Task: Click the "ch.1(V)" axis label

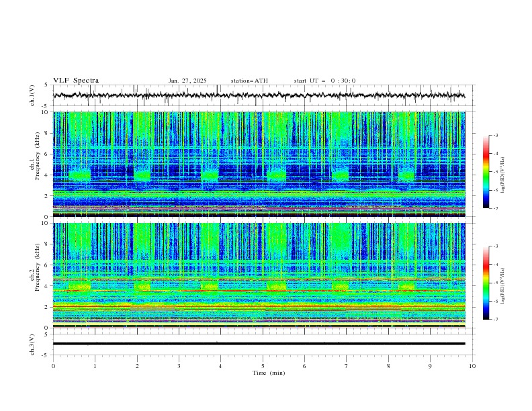Action: pyautogui.click(x=32, y=95)
